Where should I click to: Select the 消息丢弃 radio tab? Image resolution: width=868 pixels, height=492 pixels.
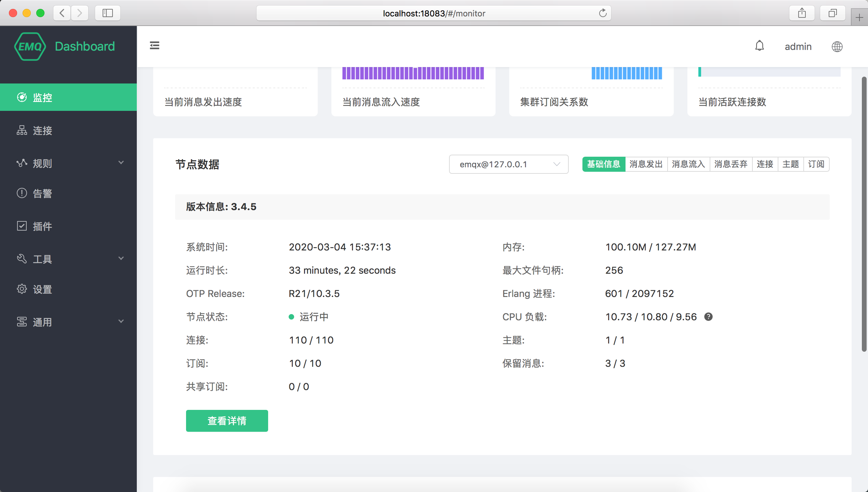point(731,164)
